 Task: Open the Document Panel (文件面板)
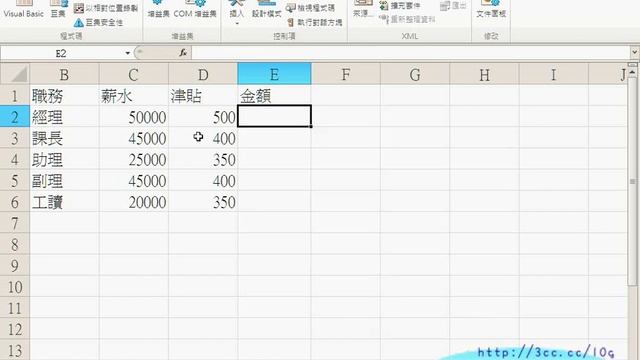click(x=491, y=9)
